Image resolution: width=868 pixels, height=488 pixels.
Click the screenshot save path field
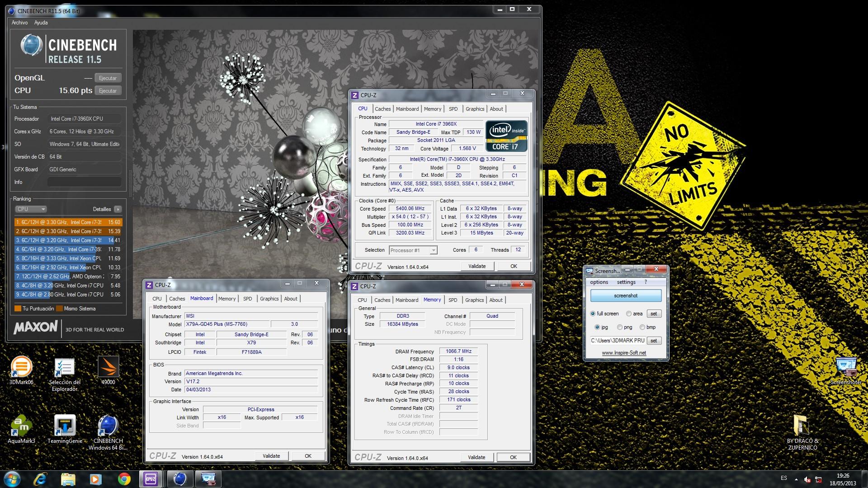618,341
